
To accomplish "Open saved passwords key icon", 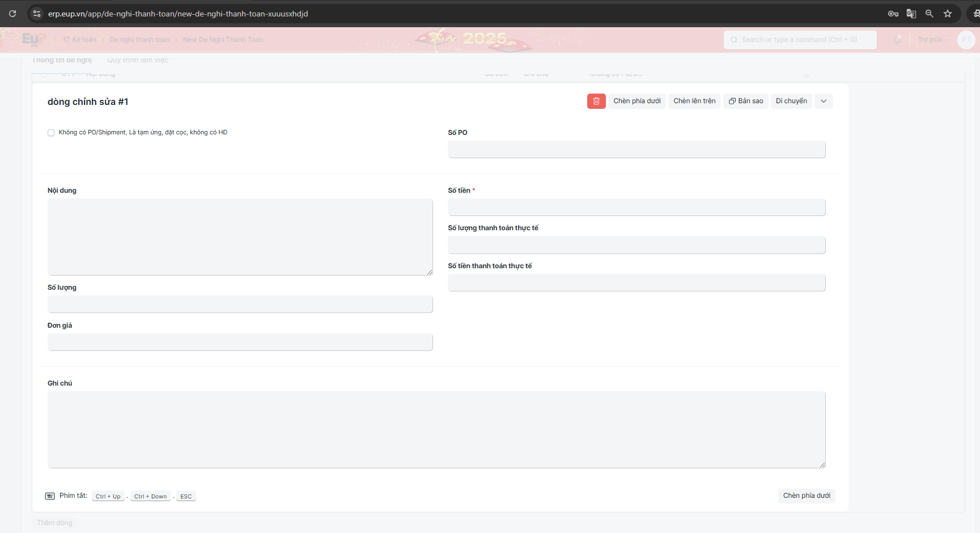I will (893, 14).
